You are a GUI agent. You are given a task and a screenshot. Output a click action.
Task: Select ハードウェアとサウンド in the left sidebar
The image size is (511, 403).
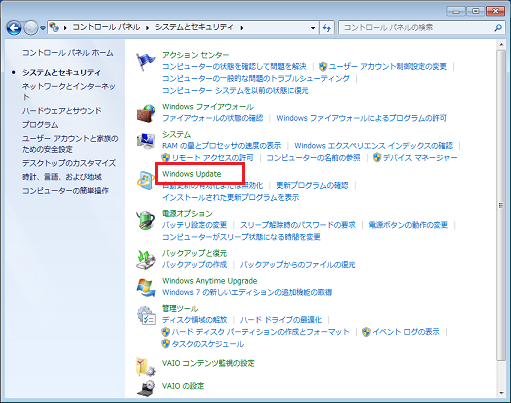click(x=62, y=111)
